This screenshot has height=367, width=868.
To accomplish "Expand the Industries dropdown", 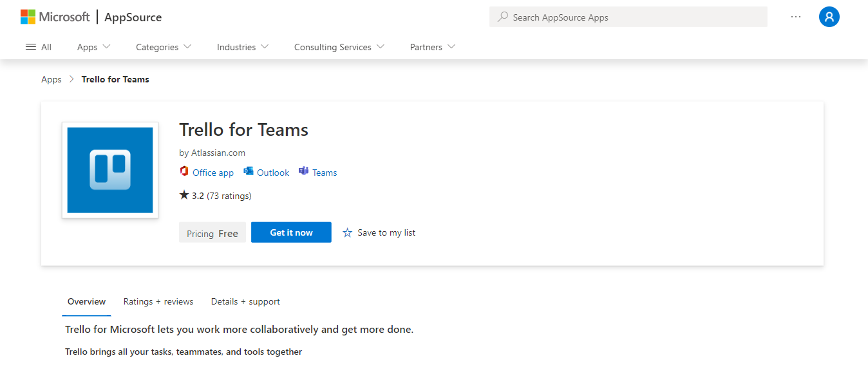I will coord(243,47).
